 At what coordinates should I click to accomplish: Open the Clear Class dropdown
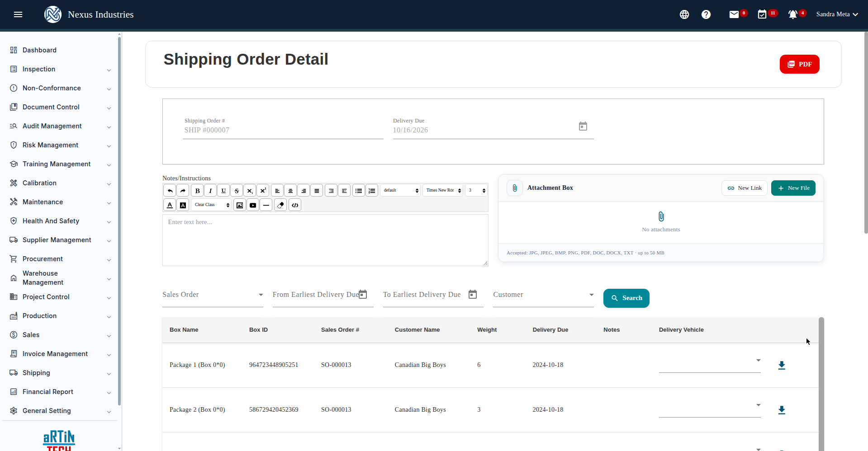pos(211,205)
